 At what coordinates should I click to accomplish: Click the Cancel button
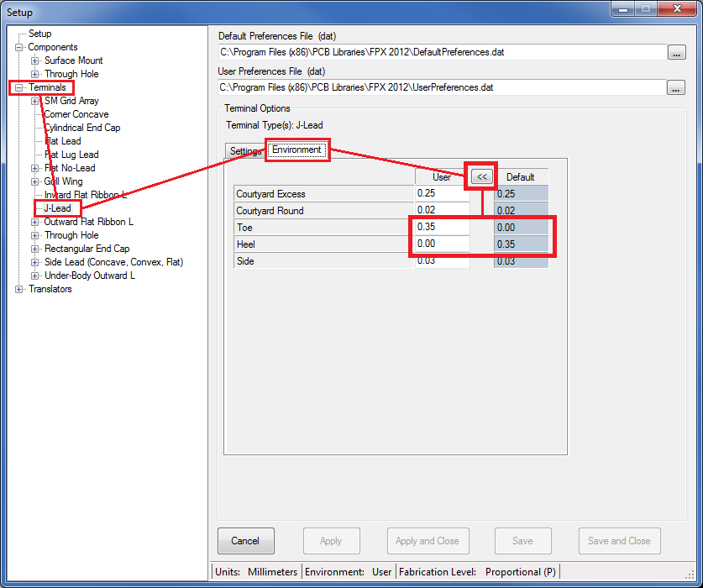pos(246,541)
